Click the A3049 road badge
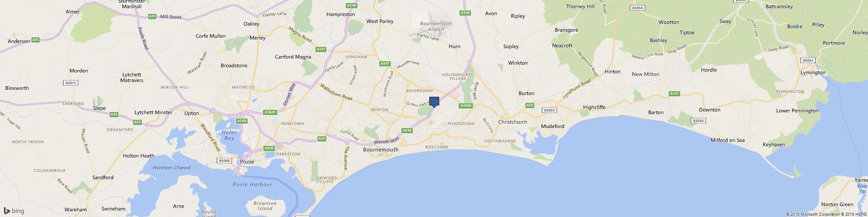This screenshot has width=868, height=217. [x=270, y=112]
